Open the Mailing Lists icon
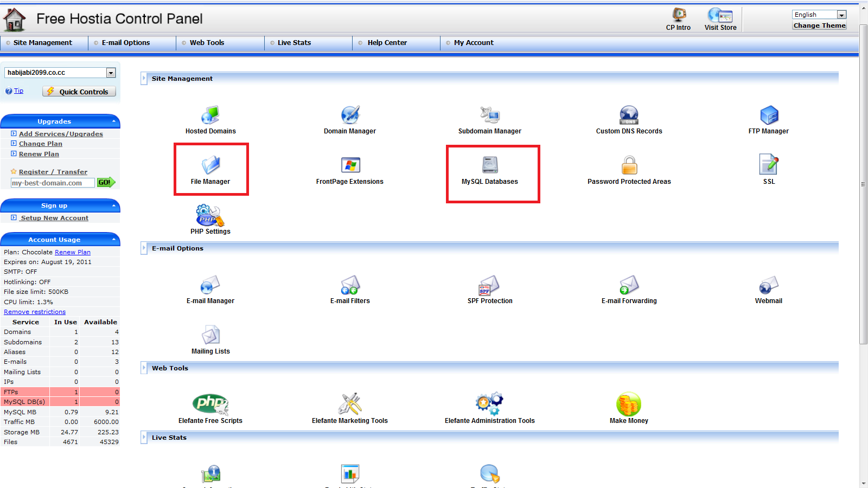The image size is (868, 488). pos(210,335)
